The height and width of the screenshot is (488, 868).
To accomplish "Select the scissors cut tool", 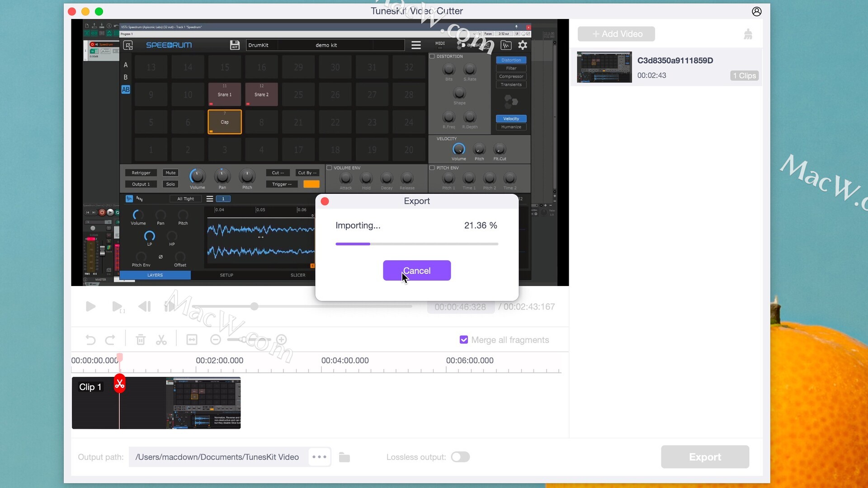I will (161, 340).
